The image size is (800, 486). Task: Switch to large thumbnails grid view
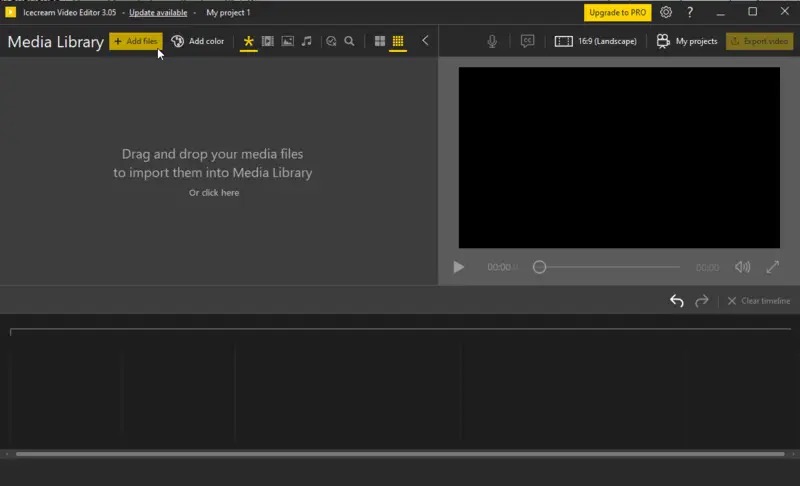[380, 41]
